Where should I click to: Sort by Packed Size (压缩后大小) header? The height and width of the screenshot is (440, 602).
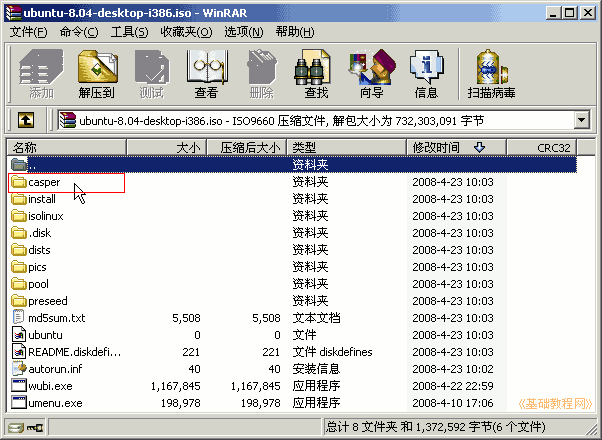click(247, 147)
